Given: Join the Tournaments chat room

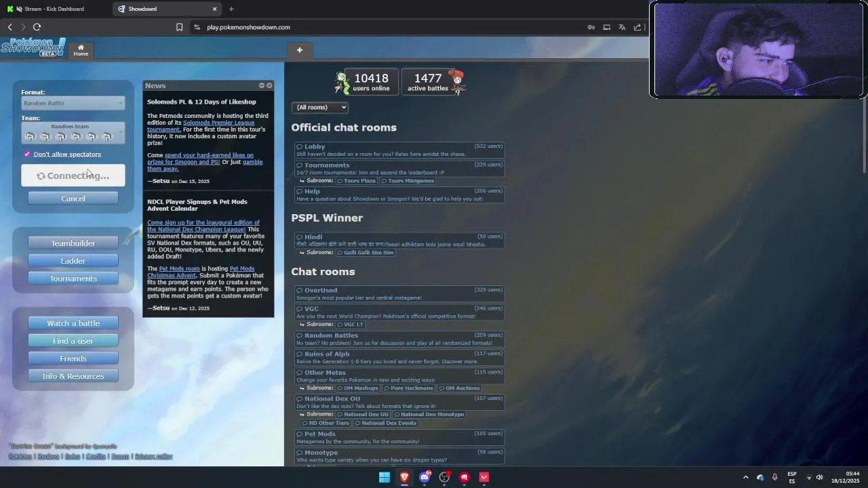Looking at the screenshot, I should pyautogui.click(x=399, y=169).
